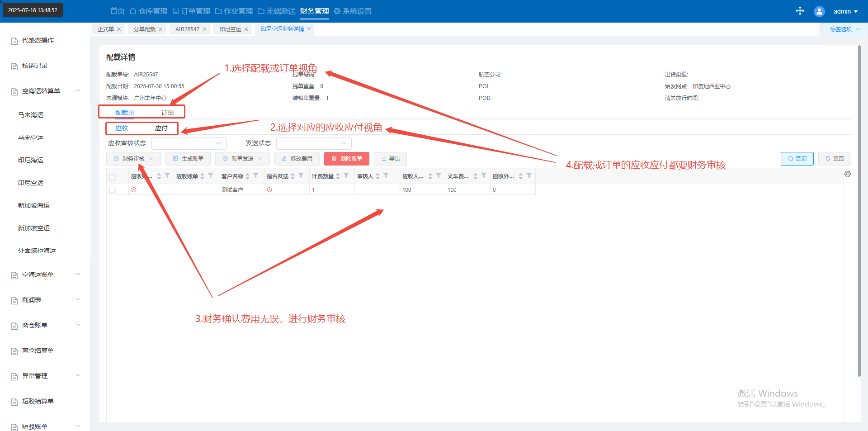Click the 删除账单 button
Screen dimensions: 868x431
click(346, 159)
